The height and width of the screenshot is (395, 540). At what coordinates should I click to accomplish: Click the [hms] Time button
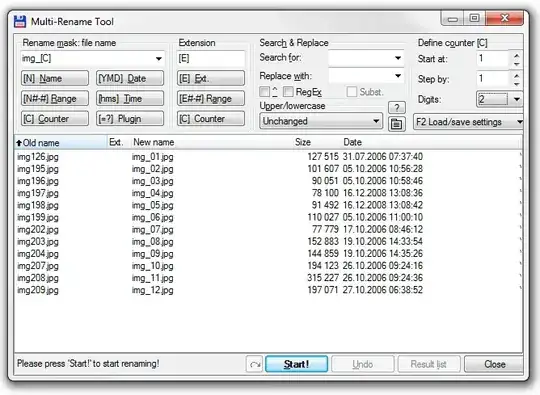(x=130, y=98)
